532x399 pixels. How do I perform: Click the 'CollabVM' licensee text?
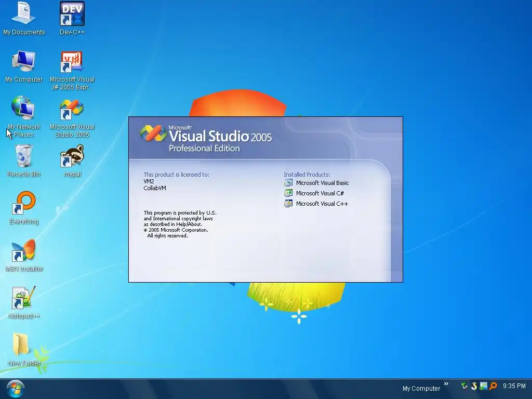click(155, 188)
